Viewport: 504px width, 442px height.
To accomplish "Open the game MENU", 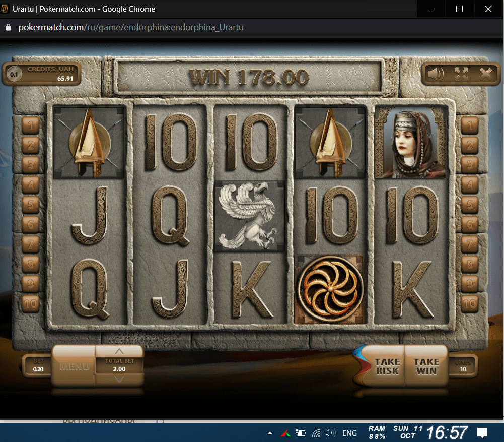I will coord(74,366).
